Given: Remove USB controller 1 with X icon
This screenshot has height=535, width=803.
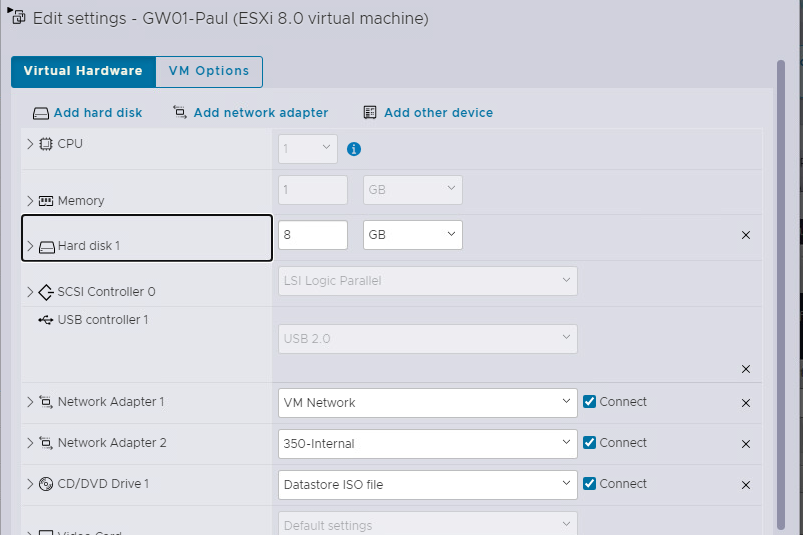Looking at the screenshot, I should click(x=745, y=369).
